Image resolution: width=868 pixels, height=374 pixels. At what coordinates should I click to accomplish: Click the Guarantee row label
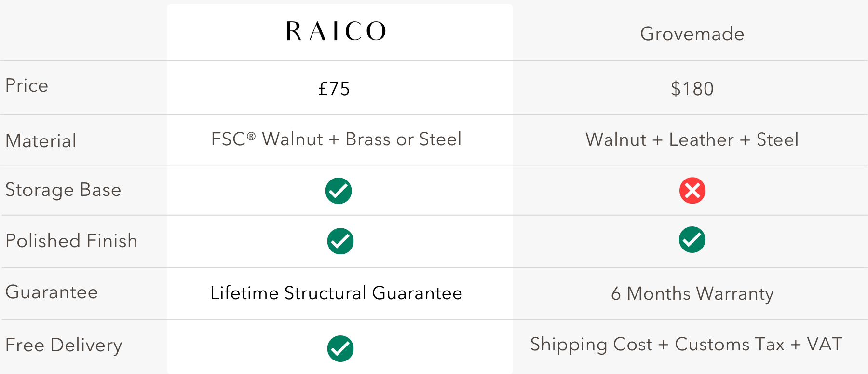click(x=52, y=292)
